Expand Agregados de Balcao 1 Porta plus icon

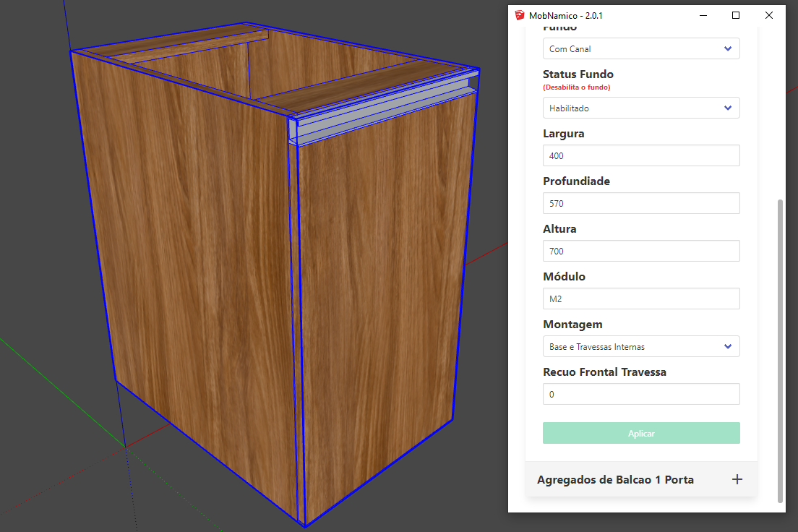tap(737, 479)
